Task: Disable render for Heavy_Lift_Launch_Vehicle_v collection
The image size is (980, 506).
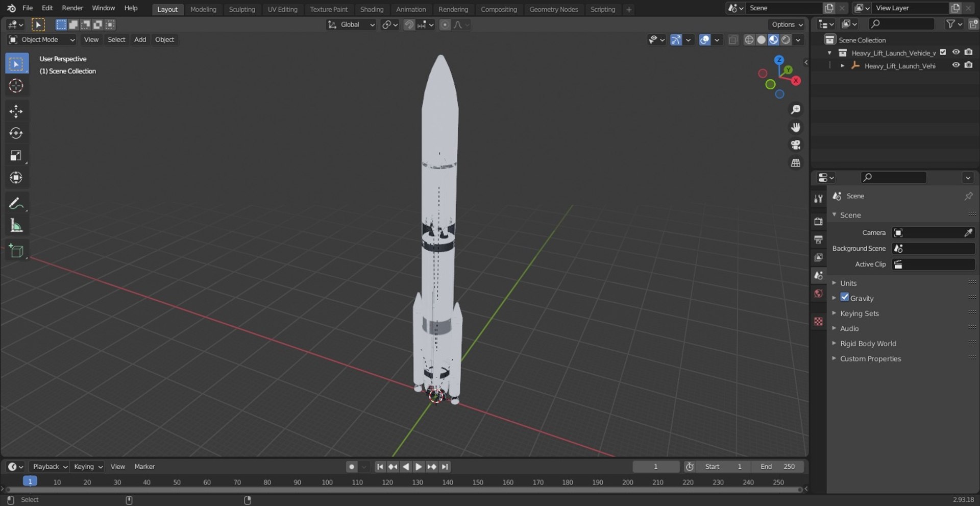Action: pos(969,52)
